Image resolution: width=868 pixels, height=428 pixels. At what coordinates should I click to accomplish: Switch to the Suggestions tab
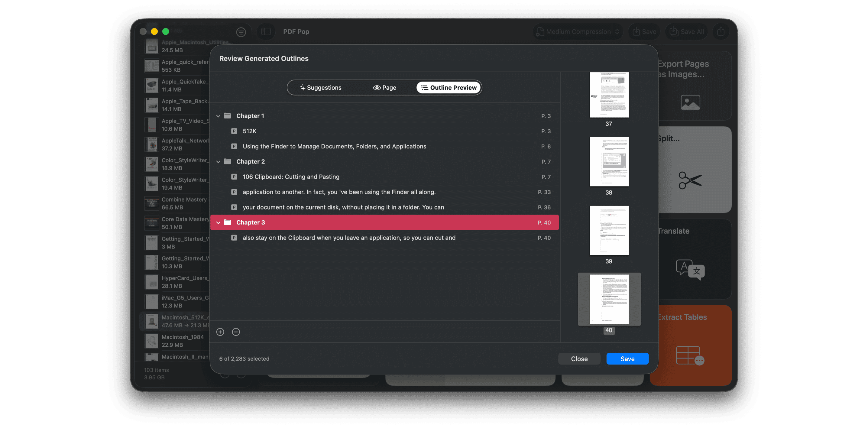coord(320,88)
